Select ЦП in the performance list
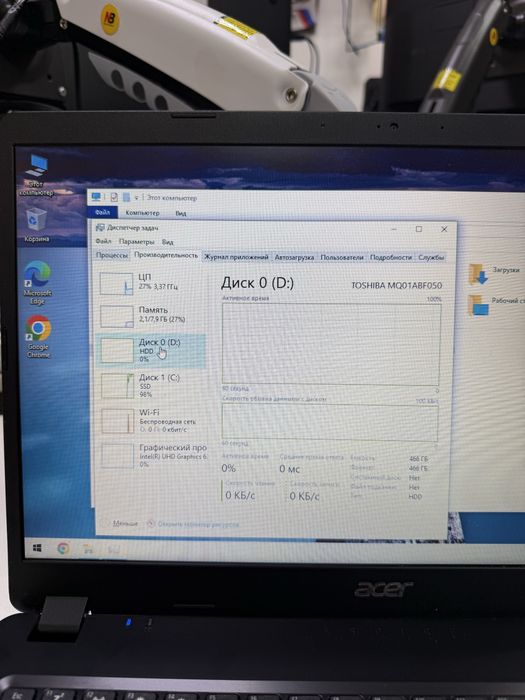525x700 pixels. pos(151,282)
